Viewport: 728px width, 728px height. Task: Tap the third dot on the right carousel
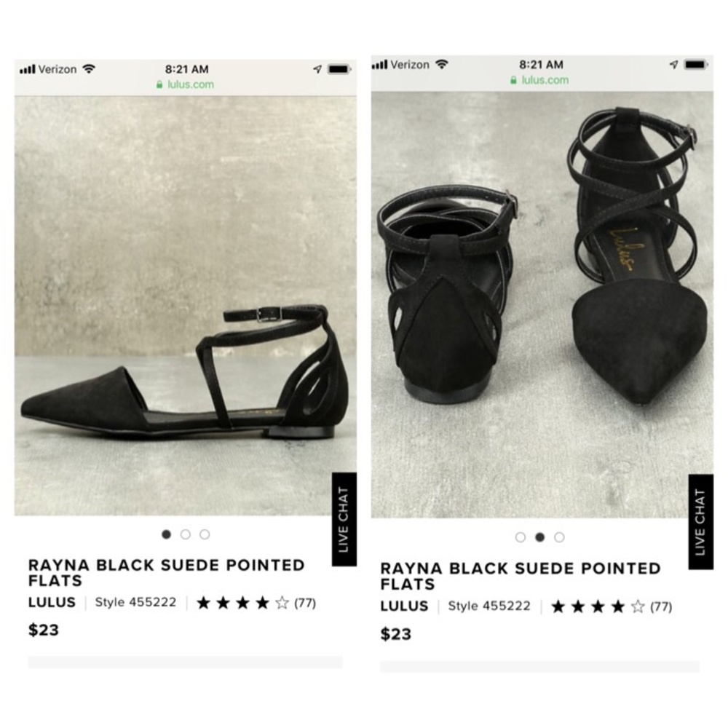tap(558, 537)
